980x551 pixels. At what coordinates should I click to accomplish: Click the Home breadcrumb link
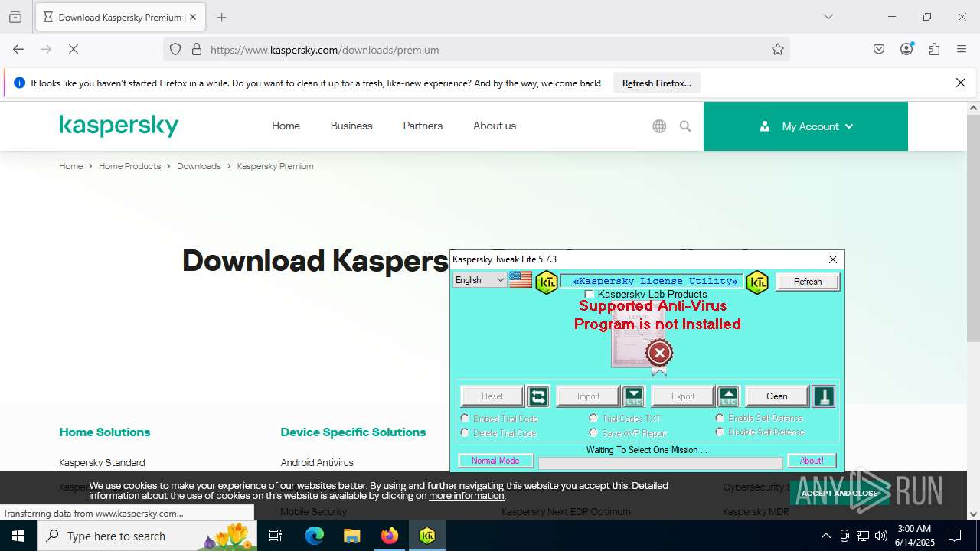[x=70, y=166]
